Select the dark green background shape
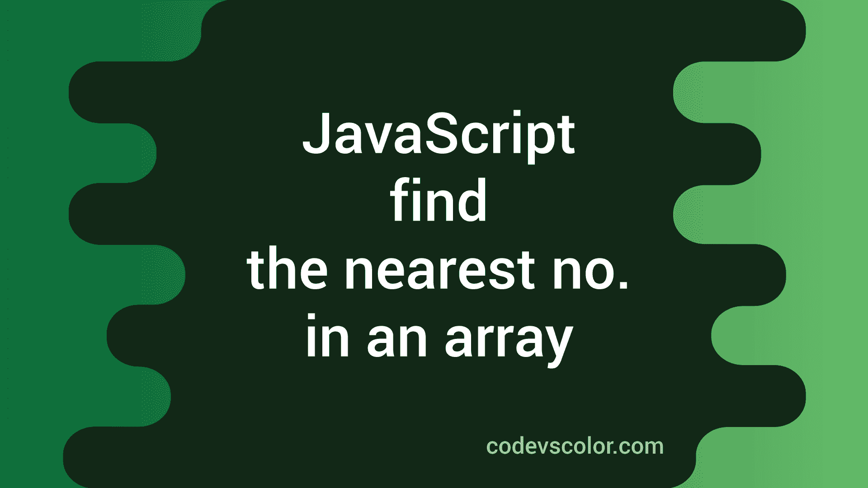The width and height of the screenshot is (868, 488). (434, 244)
